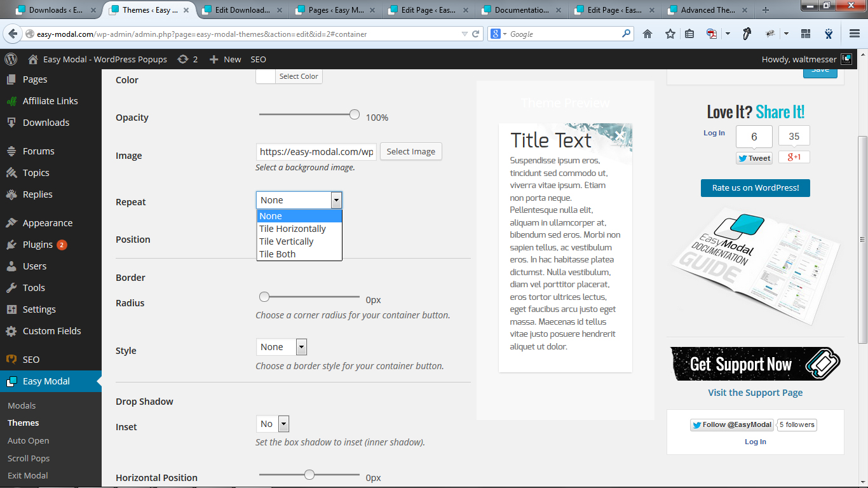Switch to the Downloads browser tab
The height and width of the screenshot is (488, 868).
click(54, 10)
